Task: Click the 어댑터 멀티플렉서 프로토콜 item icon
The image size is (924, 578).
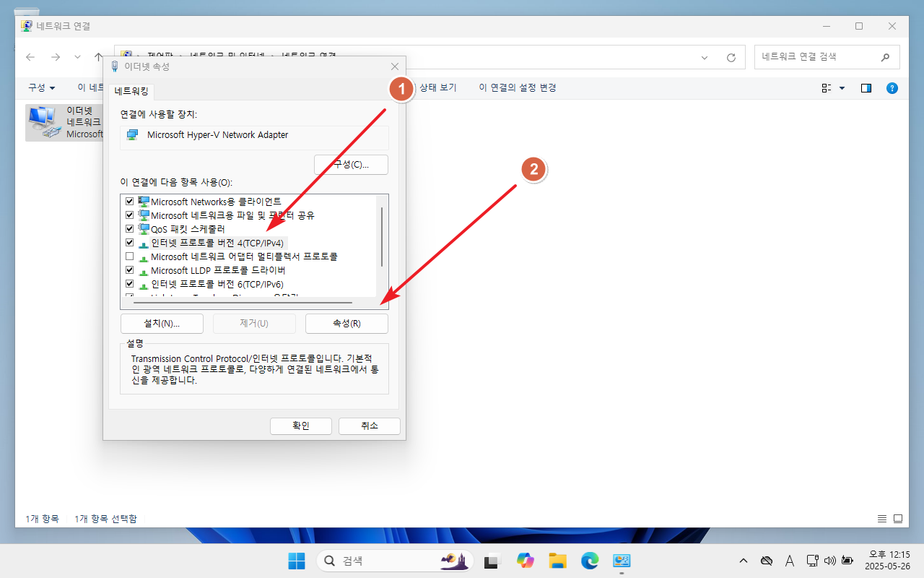Action: click(144, 257)
